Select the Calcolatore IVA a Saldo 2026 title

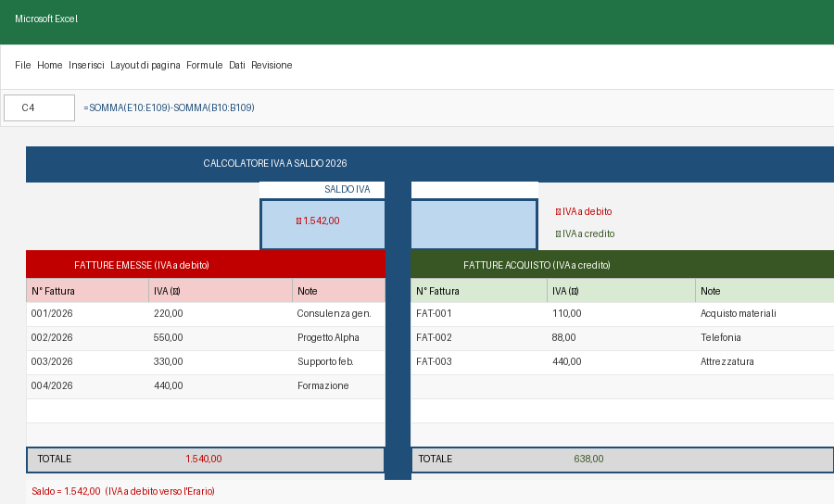point(275,163)
